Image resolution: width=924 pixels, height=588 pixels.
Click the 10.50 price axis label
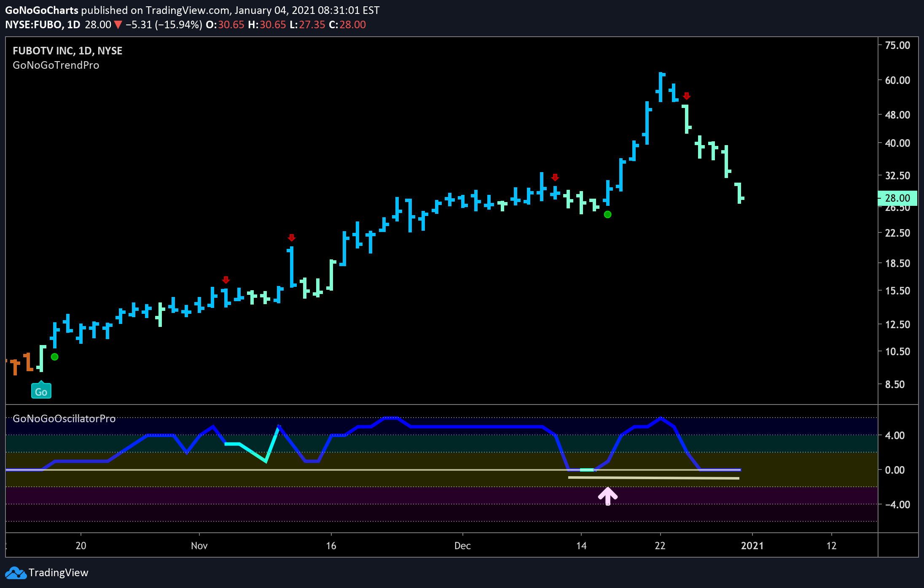point(897,351)
